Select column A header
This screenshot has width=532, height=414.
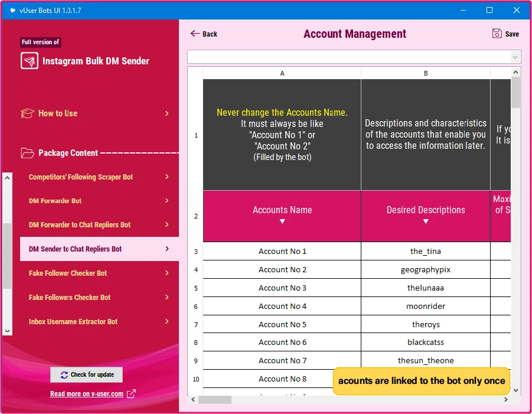click(282, 73)
